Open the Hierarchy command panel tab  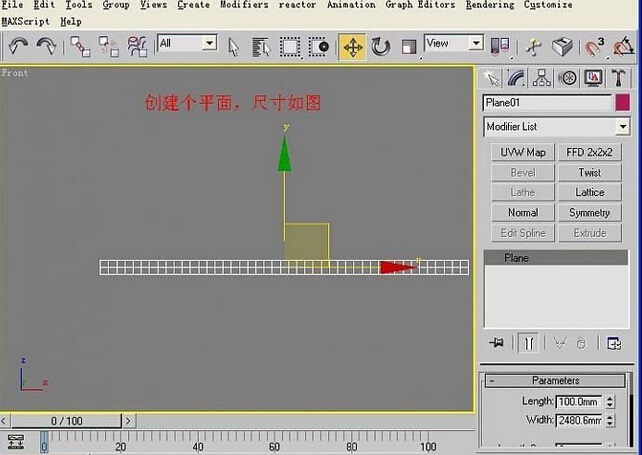pos(542,78)
